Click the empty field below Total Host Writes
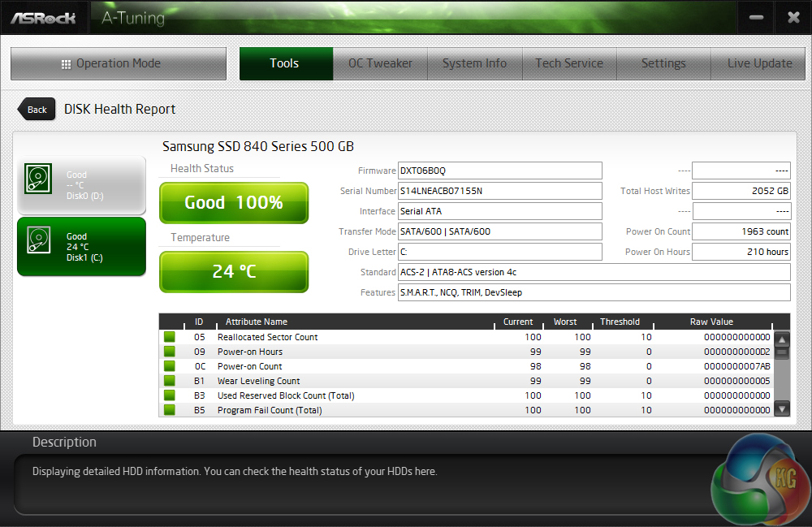 [741, 211]
